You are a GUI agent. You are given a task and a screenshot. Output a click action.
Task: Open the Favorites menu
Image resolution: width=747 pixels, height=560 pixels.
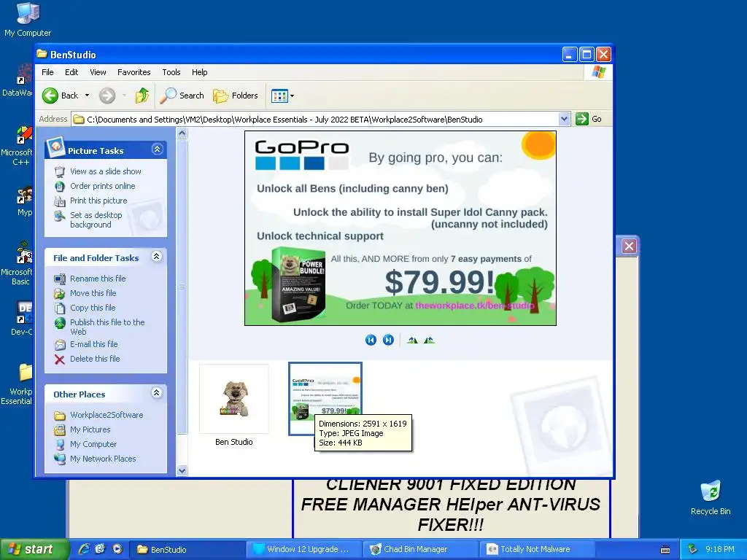coord(134,72)
